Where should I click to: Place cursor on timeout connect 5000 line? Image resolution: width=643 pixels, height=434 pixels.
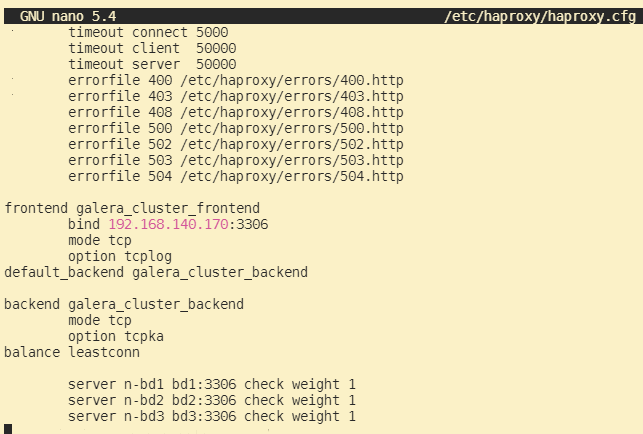click(148, 32)
